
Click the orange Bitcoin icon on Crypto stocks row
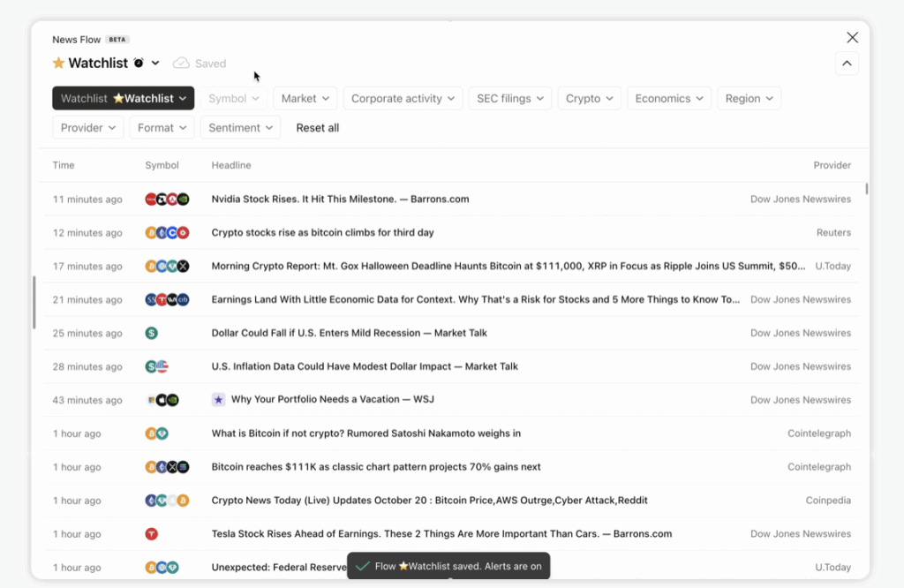point(151,233)
